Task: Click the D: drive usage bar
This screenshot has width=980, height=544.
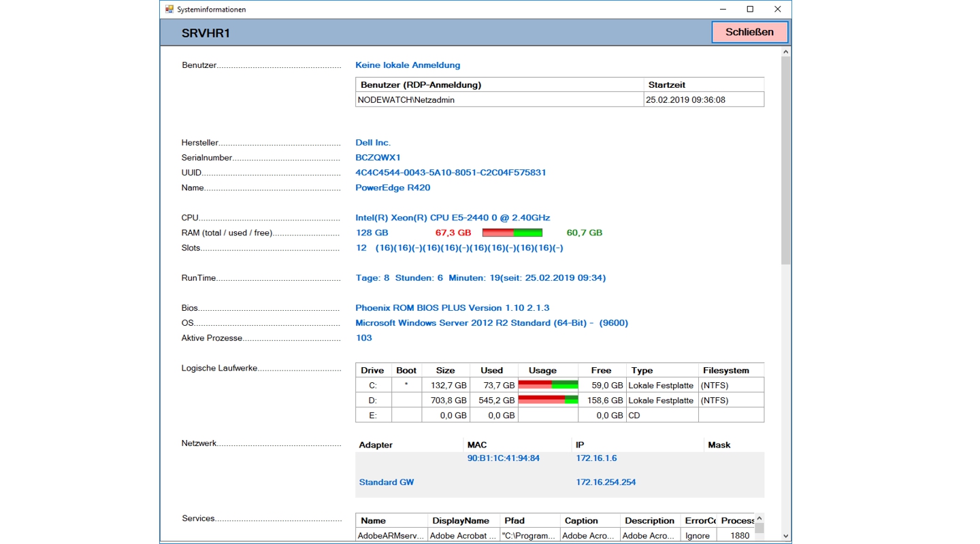Action: (548, 400)
